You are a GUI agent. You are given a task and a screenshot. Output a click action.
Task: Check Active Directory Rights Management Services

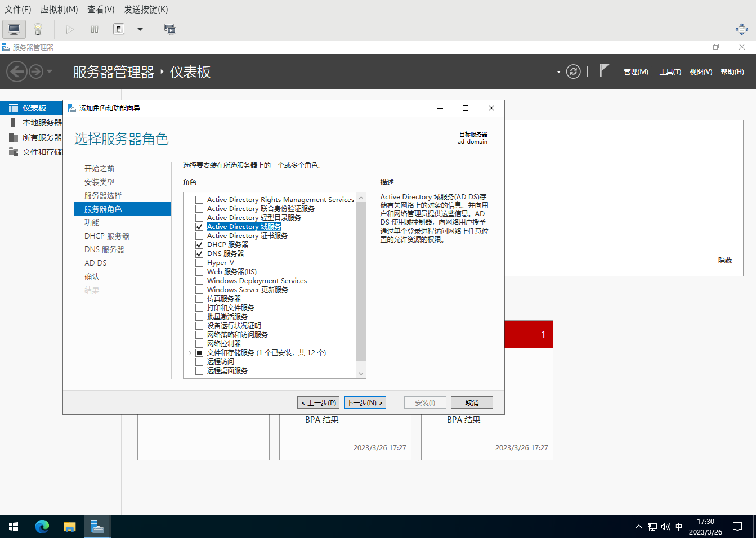(x=199, y=200)
